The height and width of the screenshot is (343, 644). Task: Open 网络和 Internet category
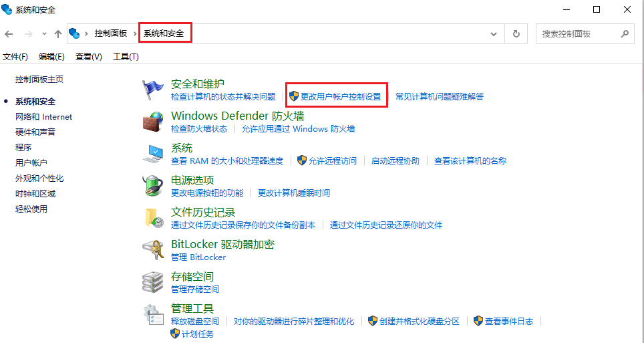(43, 117)
